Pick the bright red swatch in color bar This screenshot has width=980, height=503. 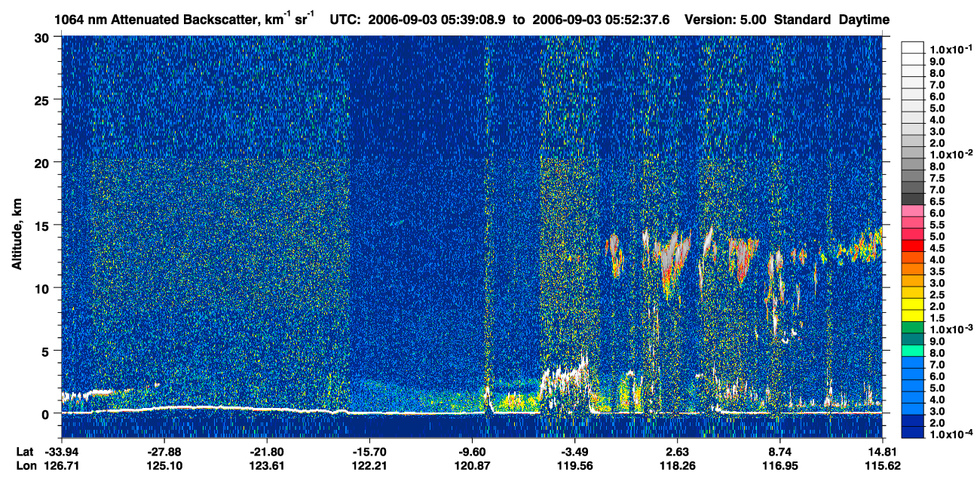pyautogui.click(x=913, y=246)
